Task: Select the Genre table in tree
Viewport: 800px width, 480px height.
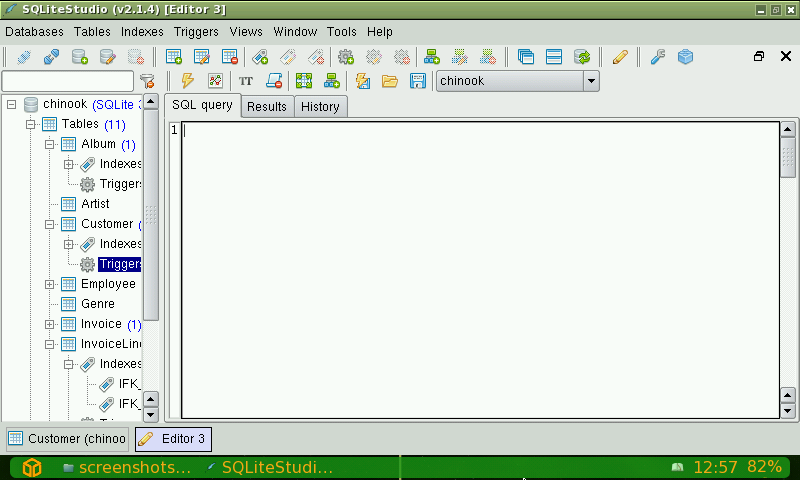Action: [x=97, y=304]
